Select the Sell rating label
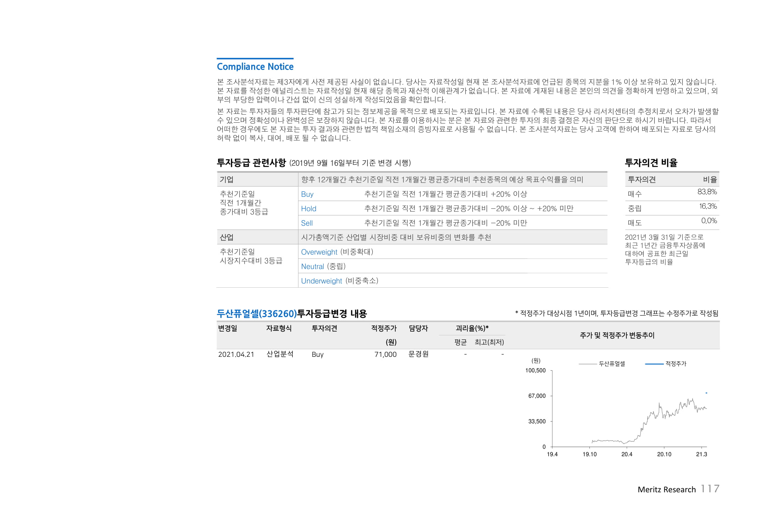769x532 pixels. click(307, 223)
